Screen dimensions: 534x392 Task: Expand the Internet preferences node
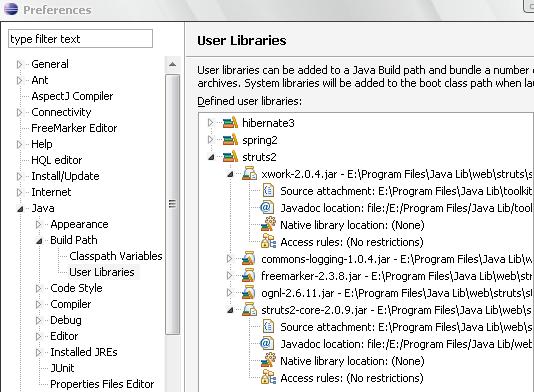point(19,192)
